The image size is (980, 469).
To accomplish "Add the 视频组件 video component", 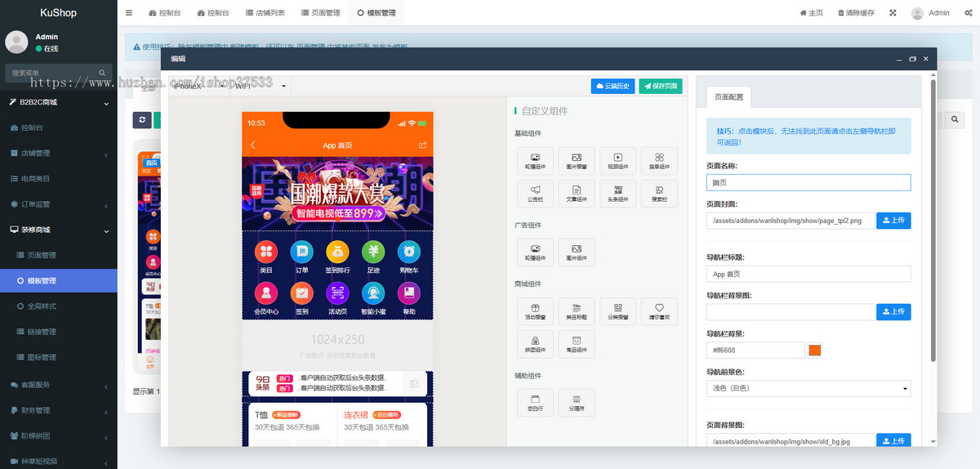I will (x=618, y=161).
